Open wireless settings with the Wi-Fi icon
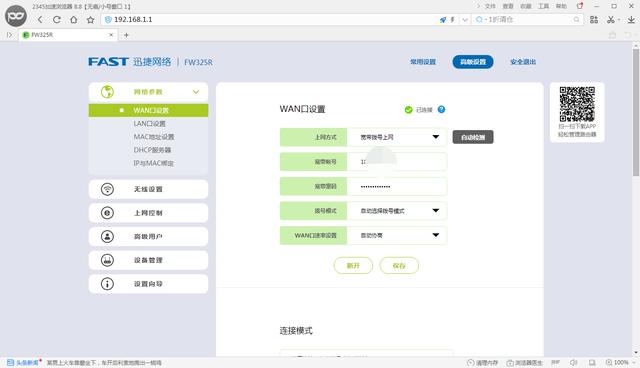The height and width of the screenshot is (368, 640). [x=107, y=189]
